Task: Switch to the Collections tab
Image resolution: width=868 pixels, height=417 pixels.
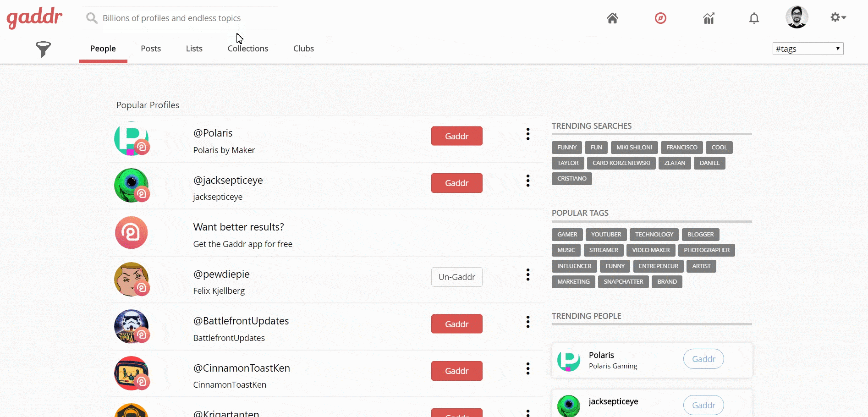Action: pos(248,49)
